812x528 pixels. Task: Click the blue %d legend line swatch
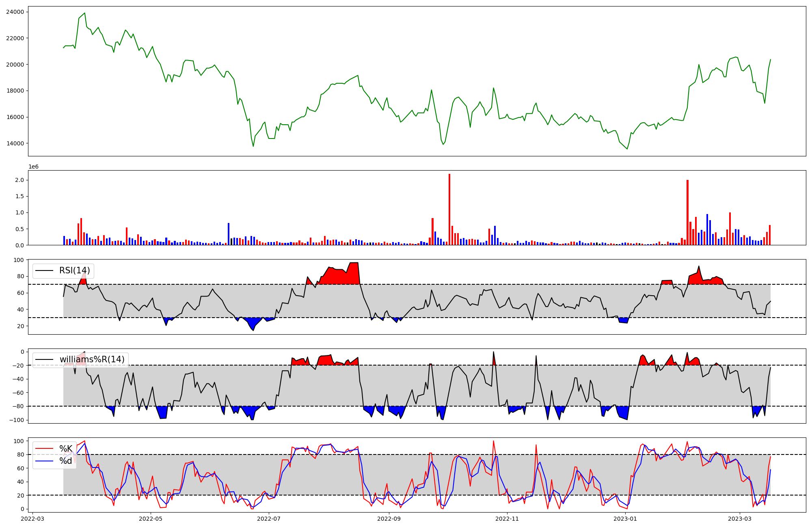[x=44, y=461]
